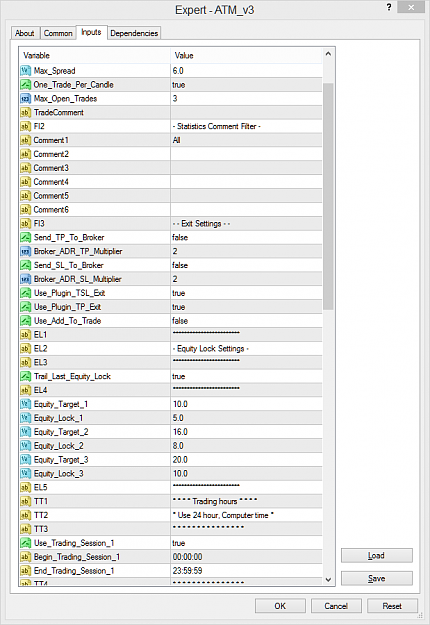This screenshot has width=430, height=625.
Task: Click the Send_SL_To_Broker boolean icon
Action: pos(26,265)
